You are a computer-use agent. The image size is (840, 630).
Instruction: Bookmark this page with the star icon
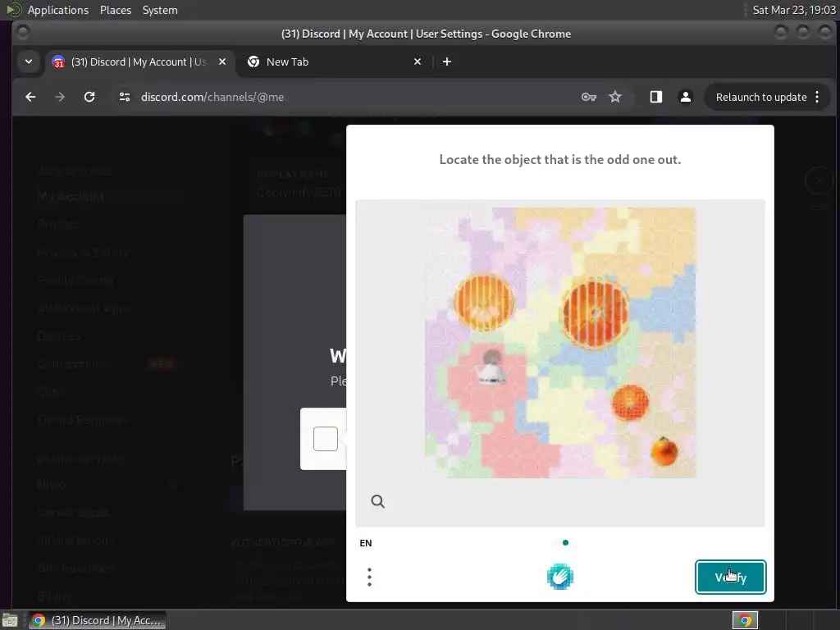(615, 97)
